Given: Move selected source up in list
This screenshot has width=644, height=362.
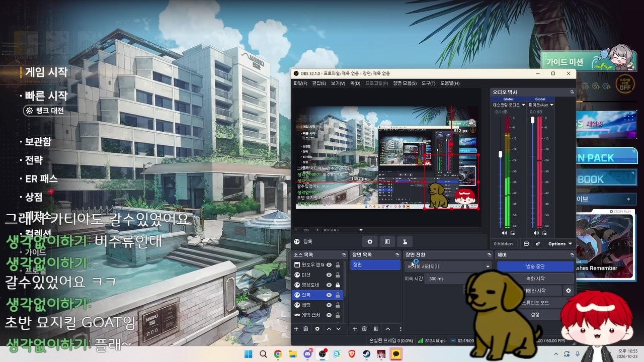Looking at the screenshot, I should tap(329, 329).
